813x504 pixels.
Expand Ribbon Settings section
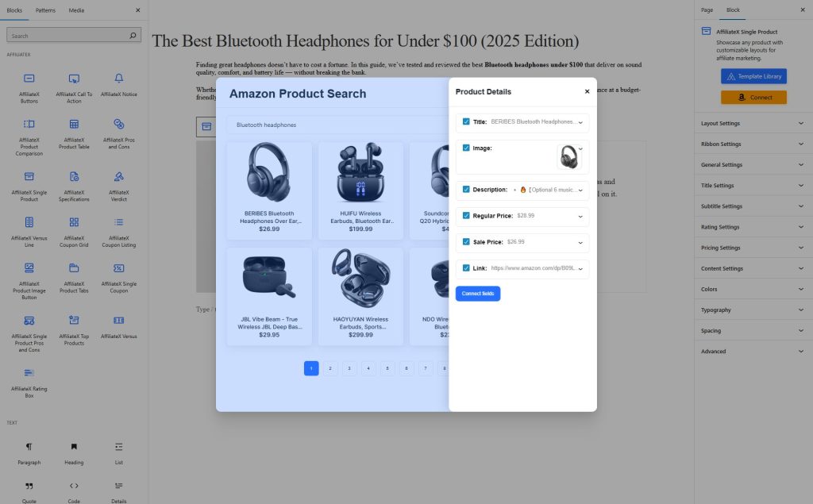point(753,144)
